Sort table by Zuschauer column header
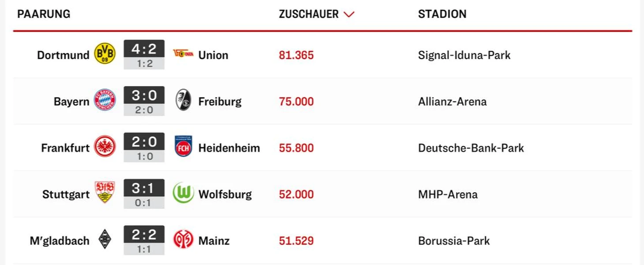644x265 pixels. (x=308, y=14)
